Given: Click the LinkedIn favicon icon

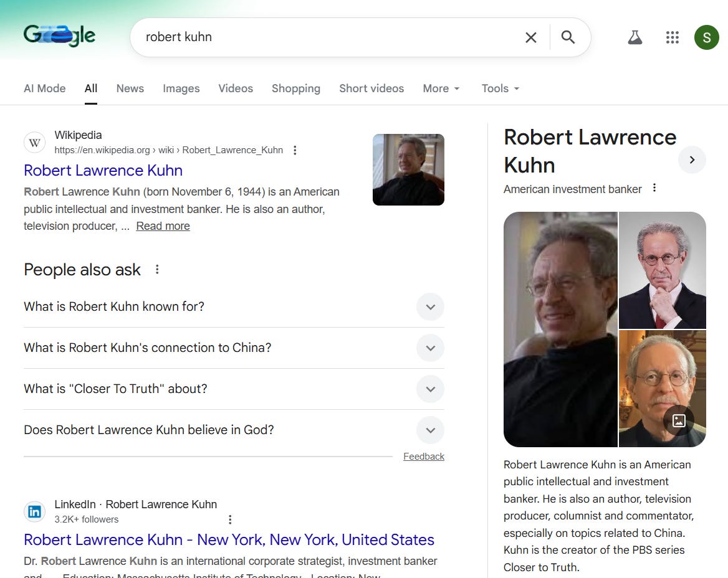Looking at the screenshot, I should [34, 511].
